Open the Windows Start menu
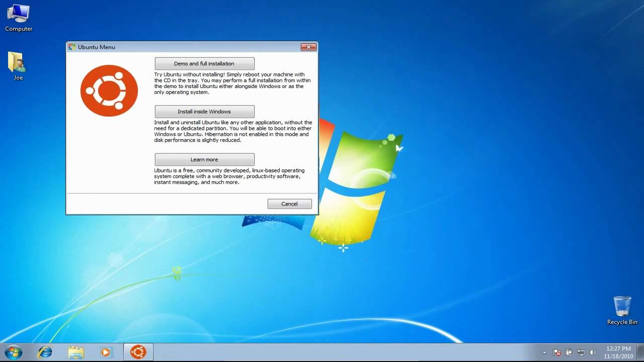Viewport: 644px width, 362px height. tap(13, 352)
